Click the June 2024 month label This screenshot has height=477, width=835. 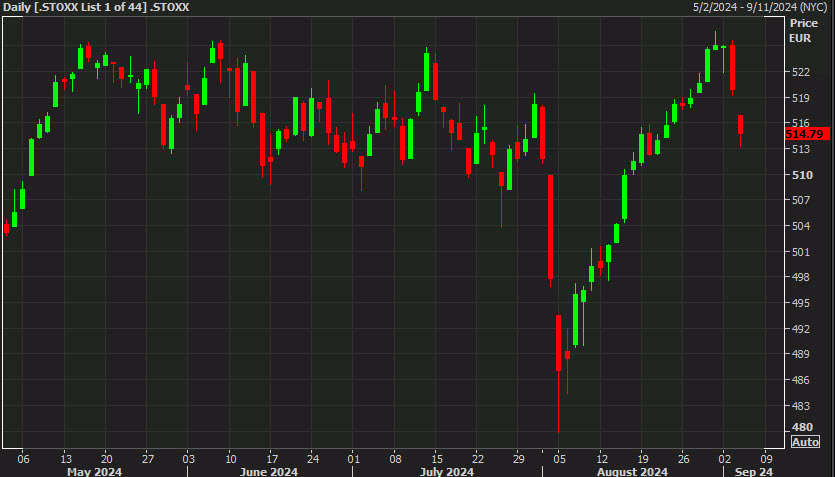(269, 472)
